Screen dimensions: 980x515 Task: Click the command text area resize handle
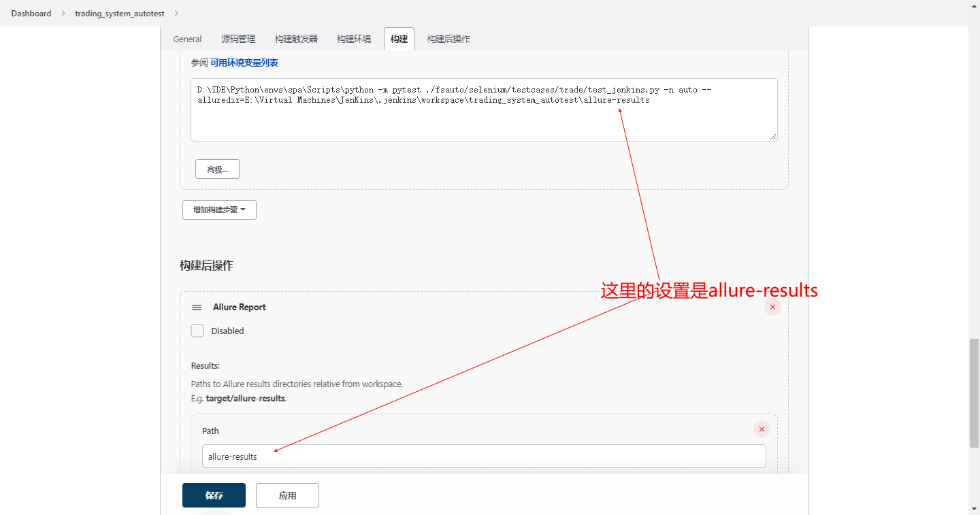pos(773,137)
